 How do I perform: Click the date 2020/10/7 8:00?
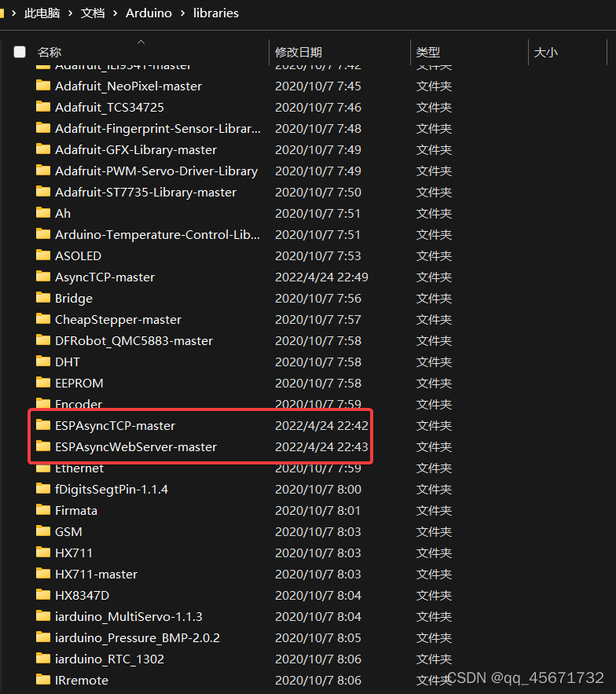pos(318,489)
